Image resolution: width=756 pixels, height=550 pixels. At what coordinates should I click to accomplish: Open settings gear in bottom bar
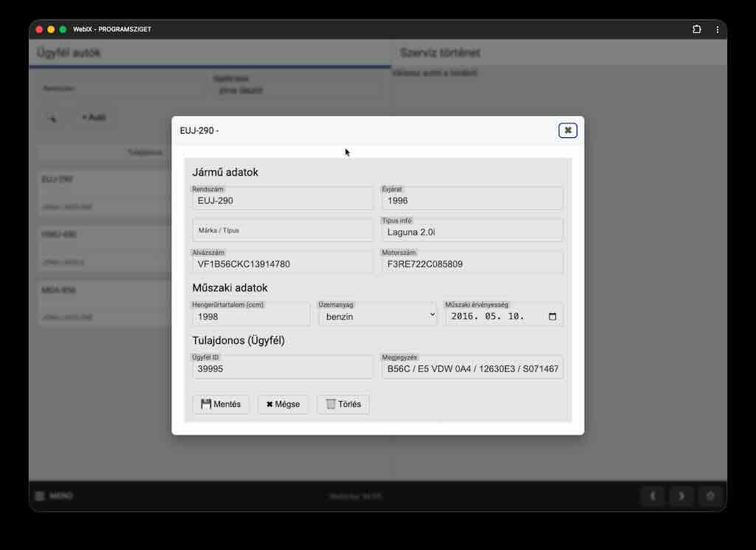tap(710, 496)
